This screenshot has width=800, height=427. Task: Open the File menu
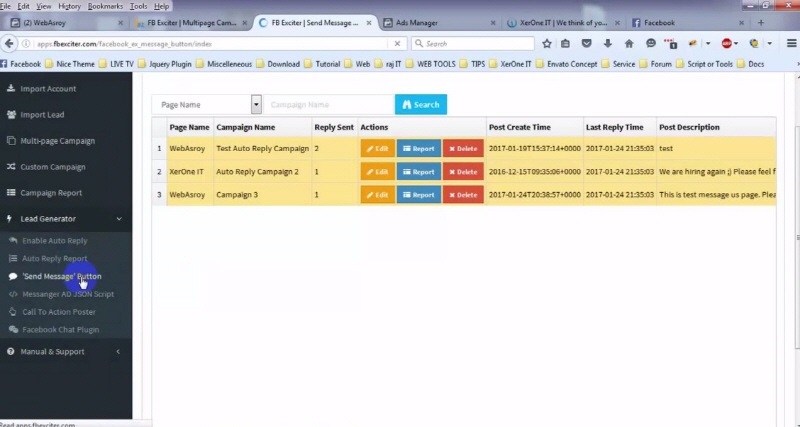click(x=6, y=6)
